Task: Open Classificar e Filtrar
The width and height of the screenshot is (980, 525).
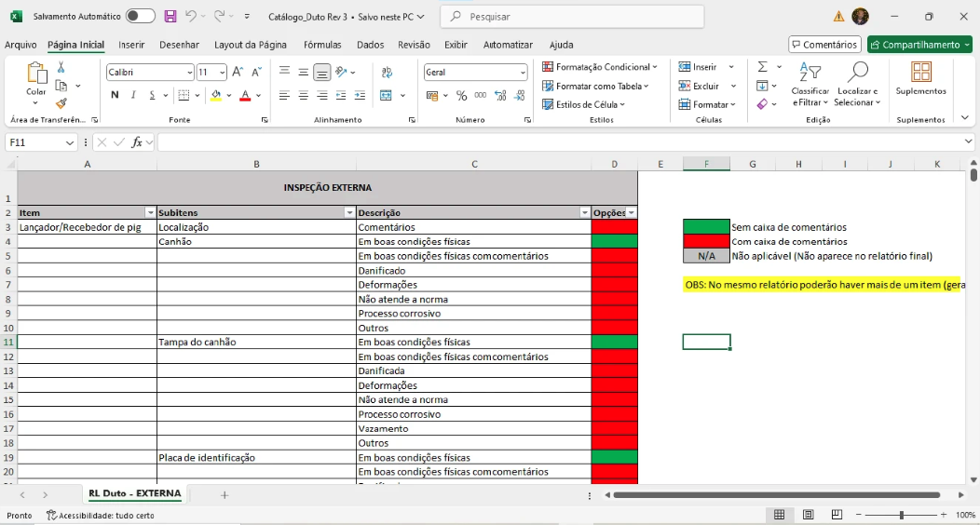Action: coord(810,84)
